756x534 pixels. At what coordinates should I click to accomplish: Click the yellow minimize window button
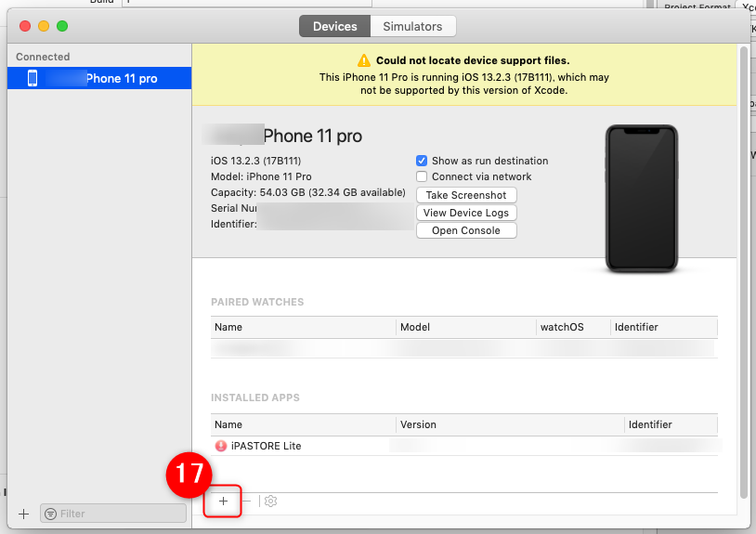(44, 26)
